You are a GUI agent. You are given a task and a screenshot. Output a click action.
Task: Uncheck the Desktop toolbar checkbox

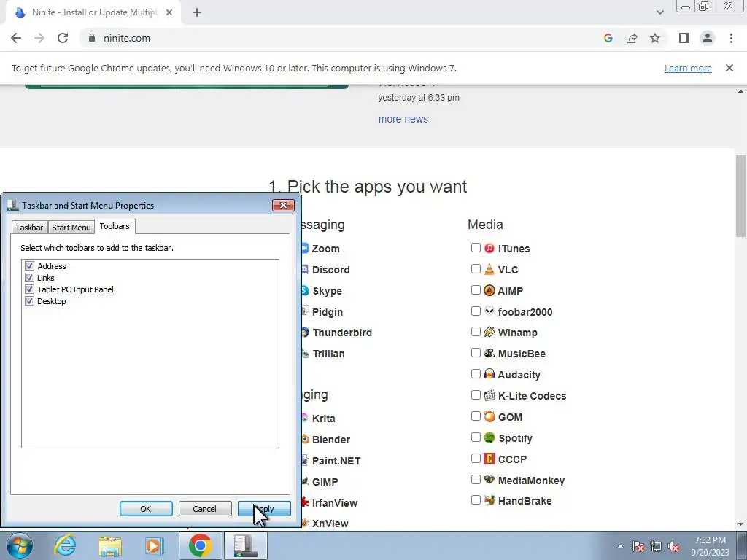[29, 301]
